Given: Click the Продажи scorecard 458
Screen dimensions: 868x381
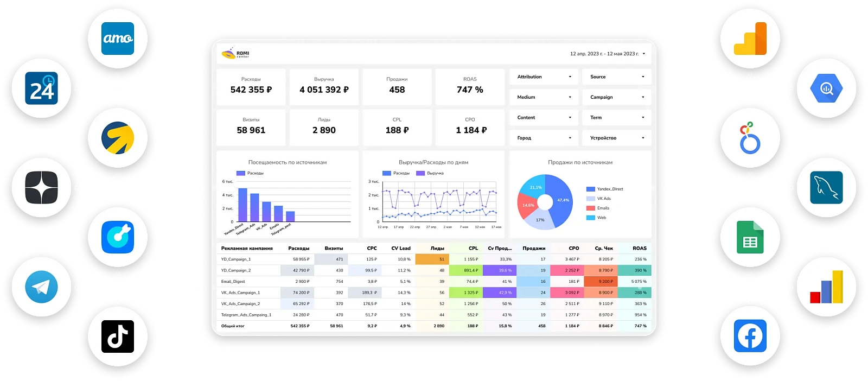Looking at the screenshot, I should 397,87.
